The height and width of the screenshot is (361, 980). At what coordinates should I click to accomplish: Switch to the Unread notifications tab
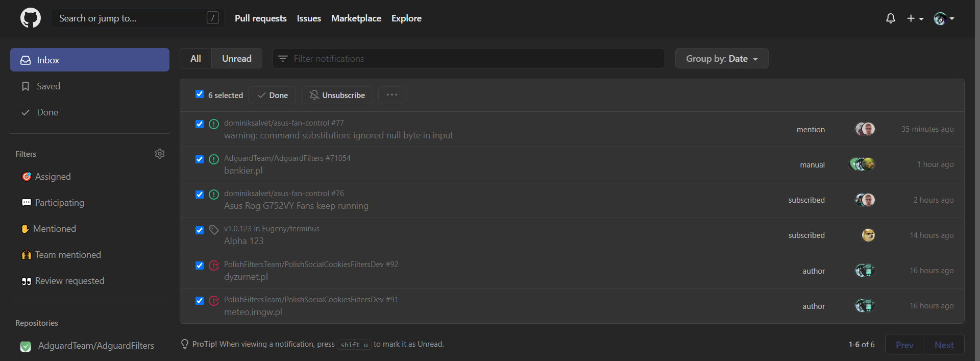tap(237, 58)
